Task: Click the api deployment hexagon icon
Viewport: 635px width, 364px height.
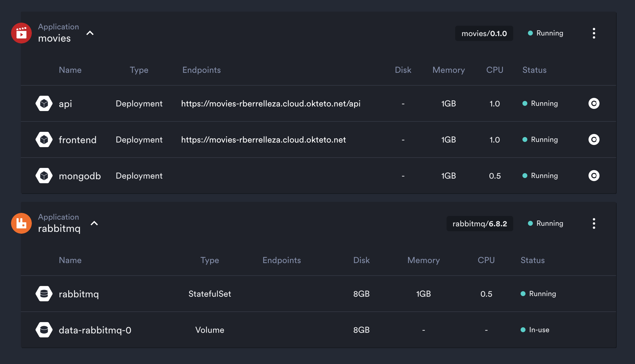Action: click(44, 103)
